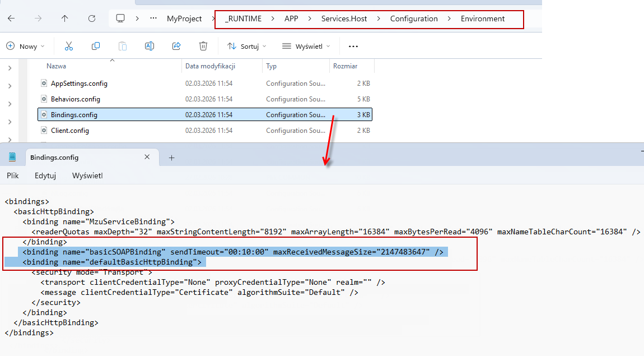Refresh the Environment folder view
644x356 pixels.
tap(92, 19)
